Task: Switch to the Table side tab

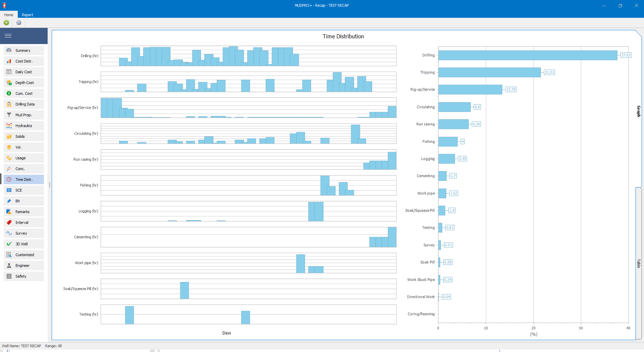Action: (639, 263)
